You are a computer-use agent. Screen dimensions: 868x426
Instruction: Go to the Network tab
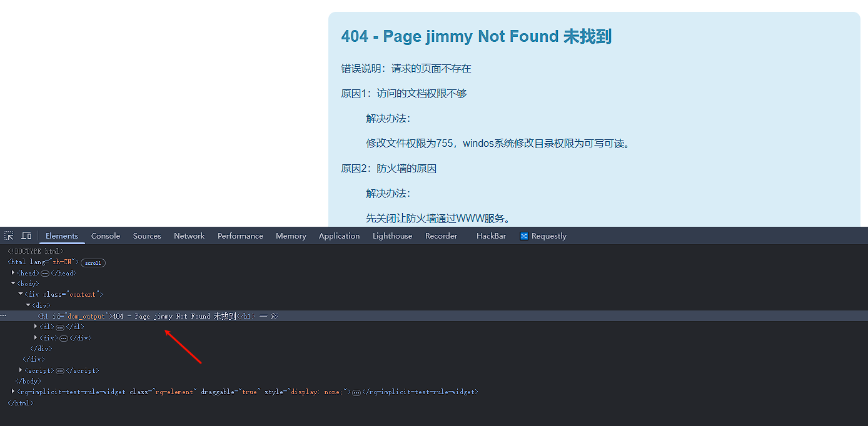click(189, 236)
